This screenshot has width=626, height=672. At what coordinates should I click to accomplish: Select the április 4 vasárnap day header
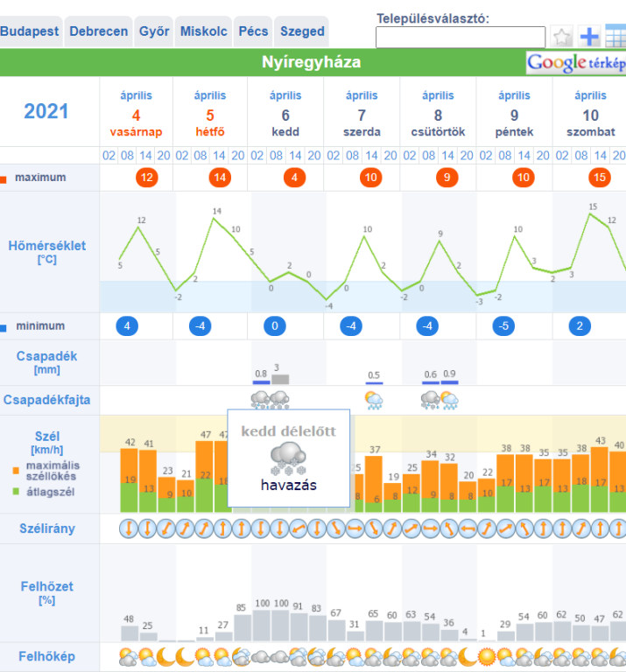(x=136, y=114)
